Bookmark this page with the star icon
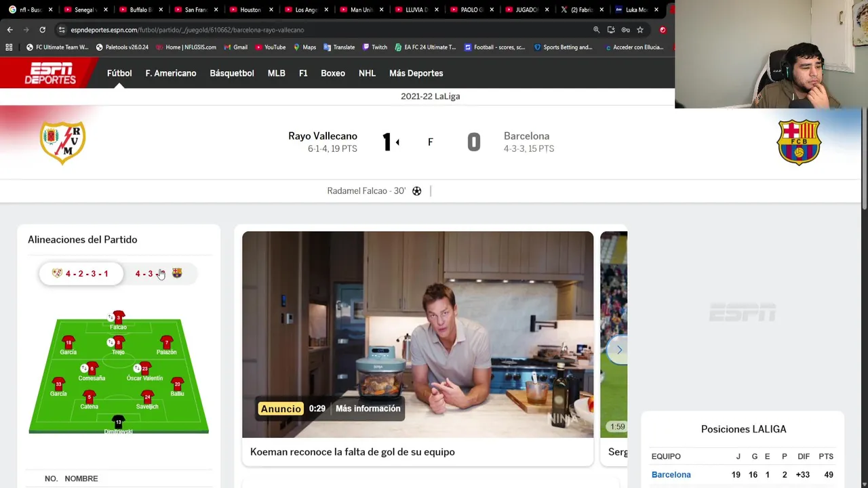This screenshot has height=488, width=868. (x=639, y=30)
